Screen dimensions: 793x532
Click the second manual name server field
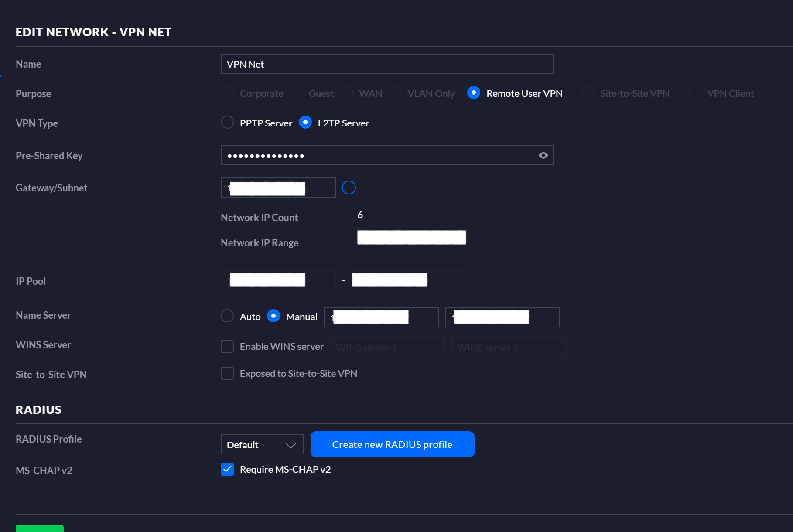[x=502, y=317]
